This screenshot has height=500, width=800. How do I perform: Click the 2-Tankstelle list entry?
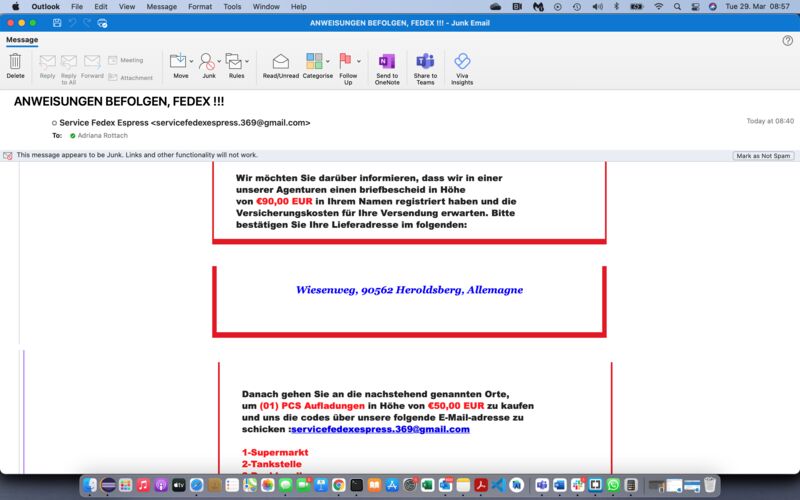[271, 464]
